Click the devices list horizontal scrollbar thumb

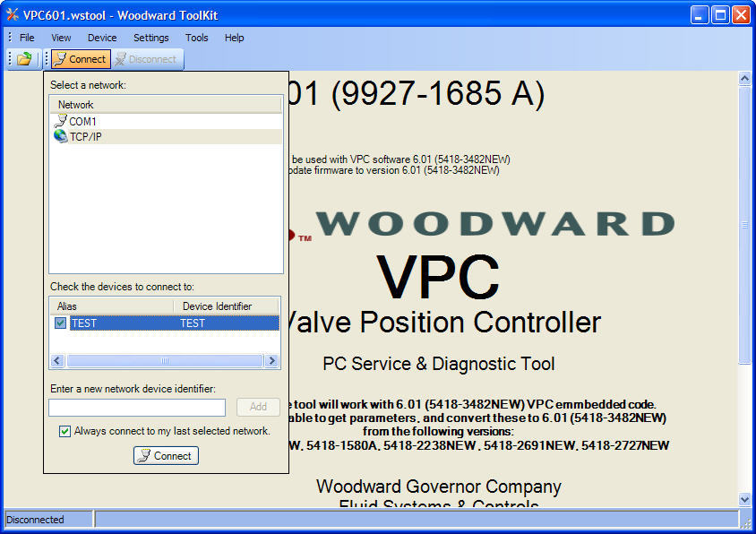pos(165,360)
